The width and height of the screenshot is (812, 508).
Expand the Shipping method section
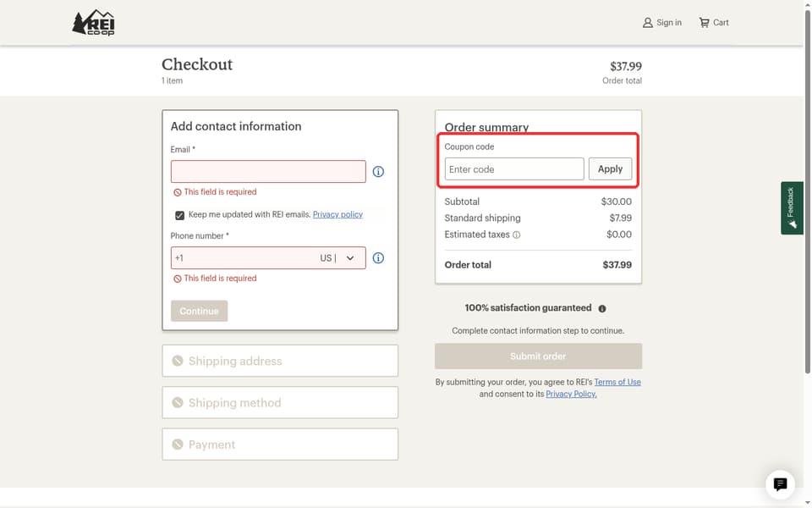coord(280,403)
